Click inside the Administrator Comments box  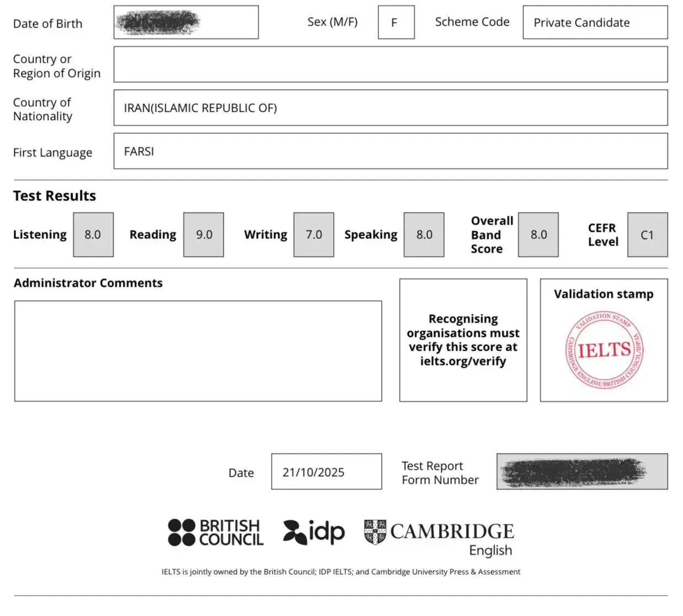point(198,351)
